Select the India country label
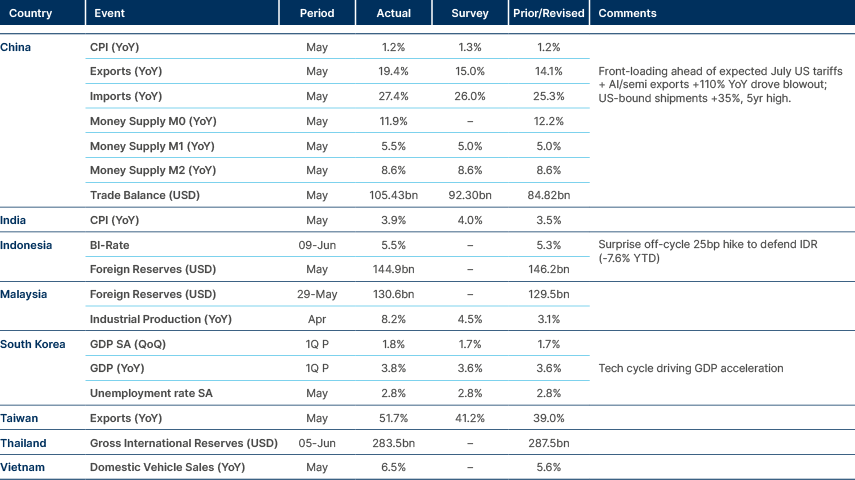Image resolution: width=855 pixels, height=480 pixels. [13, 220]
